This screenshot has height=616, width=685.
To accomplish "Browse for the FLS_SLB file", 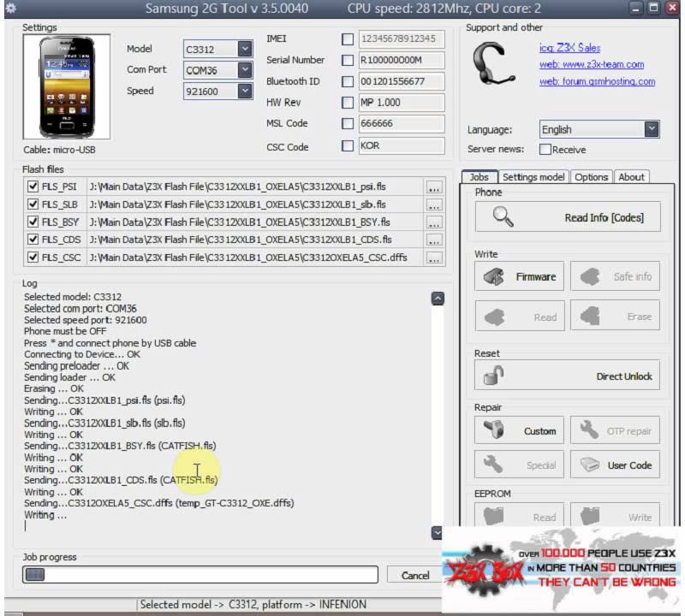I will [x=433, y=204].
